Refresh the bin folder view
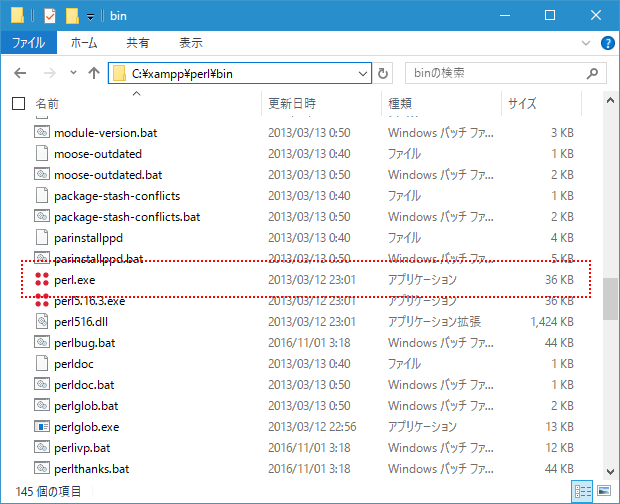This screenshot has height=504, width=620. (382, 73)
